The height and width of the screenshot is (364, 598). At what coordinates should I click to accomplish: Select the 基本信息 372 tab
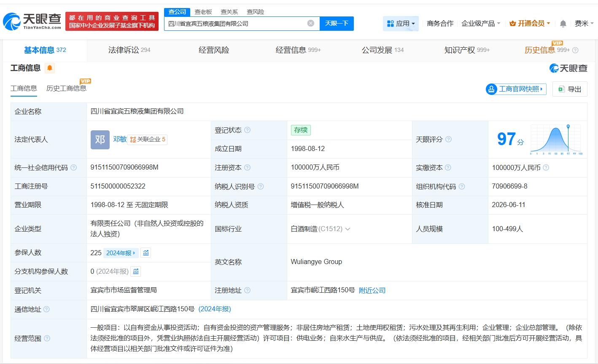[x=45, y=50]
